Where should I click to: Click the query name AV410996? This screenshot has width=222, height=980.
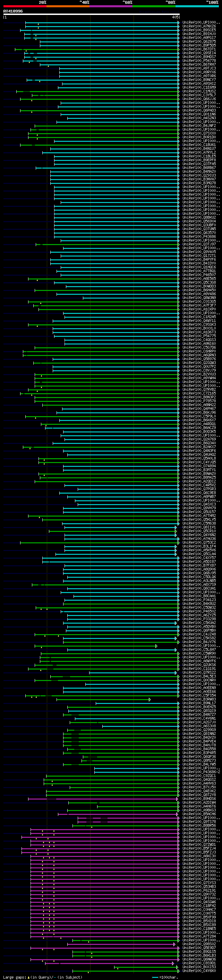point(13,11)
